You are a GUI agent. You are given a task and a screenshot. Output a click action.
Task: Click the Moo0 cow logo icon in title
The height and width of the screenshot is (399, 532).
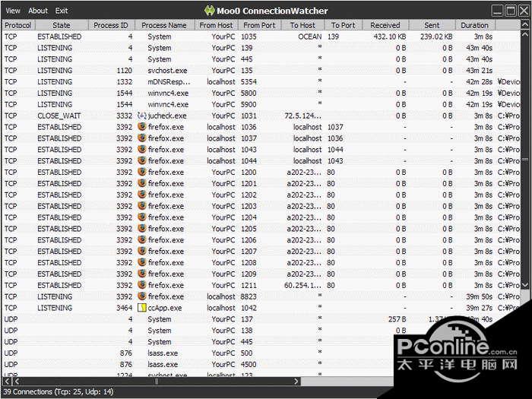[x=210, y=11]
